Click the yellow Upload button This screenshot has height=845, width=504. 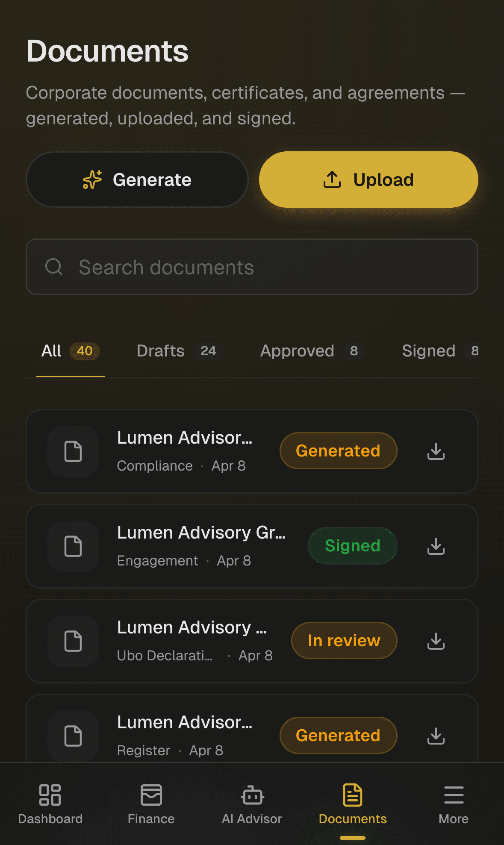[x=368, y=180]
